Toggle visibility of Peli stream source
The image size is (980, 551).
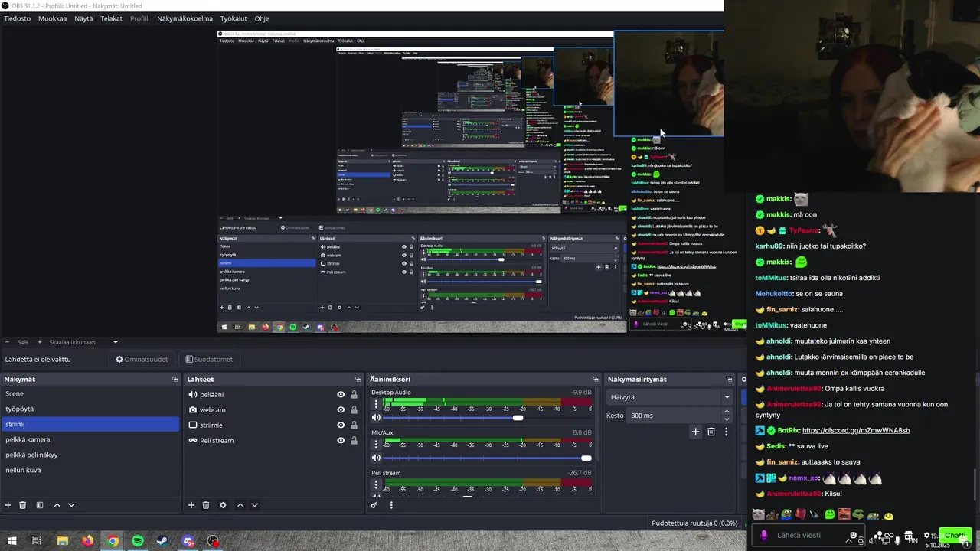pyautogui.click(x=341, y=440)
